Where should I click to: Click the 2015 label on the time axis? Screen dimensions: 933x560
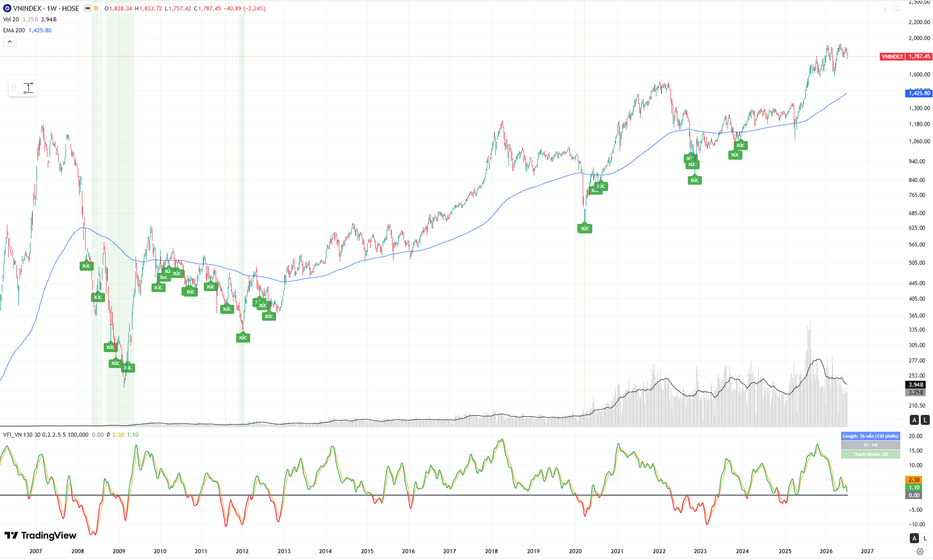(367, 551)
